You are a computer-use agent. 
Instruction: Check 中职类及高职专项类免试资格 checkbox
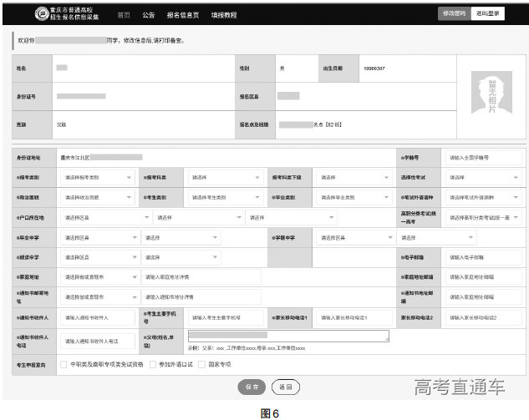[64, 364]
